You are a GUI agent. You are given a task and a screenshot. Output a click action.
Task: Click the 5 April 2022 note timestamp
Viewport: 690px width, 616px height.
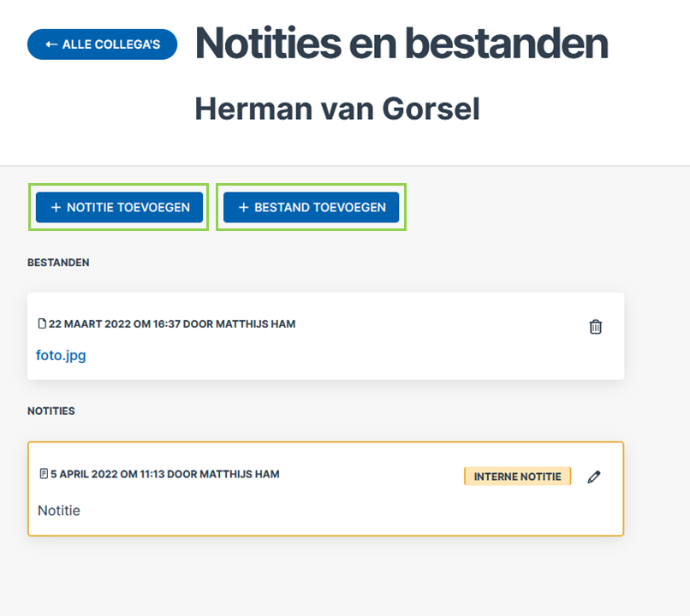pyautogui.click(x=165, y=474)
